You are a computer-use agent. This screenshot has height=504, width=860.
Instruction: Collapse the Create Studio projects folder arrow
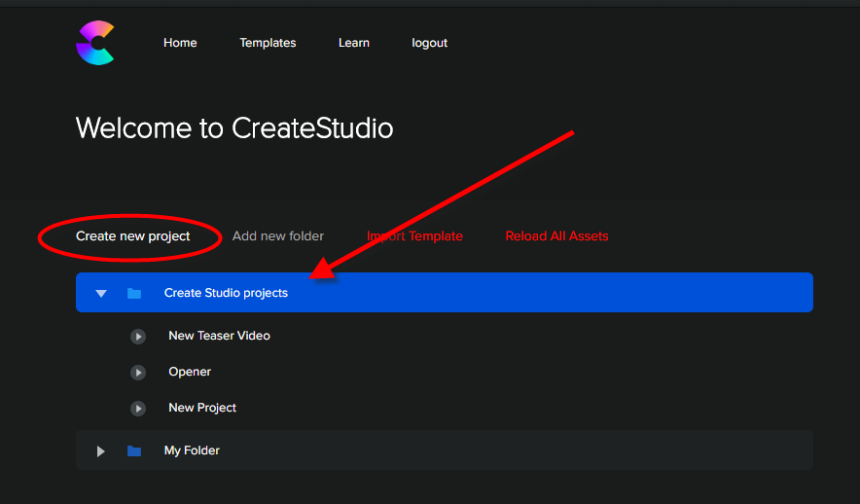pyautogui.click(x=101, y=294)
